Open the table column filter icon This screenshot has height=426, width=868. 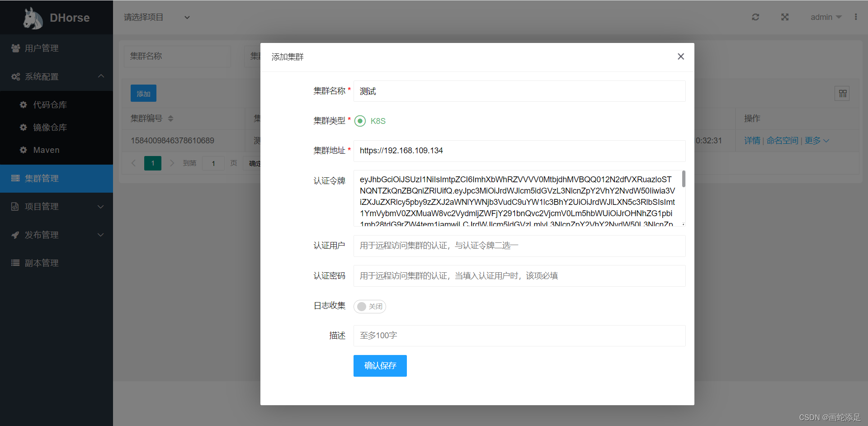[x=843, y=94]
